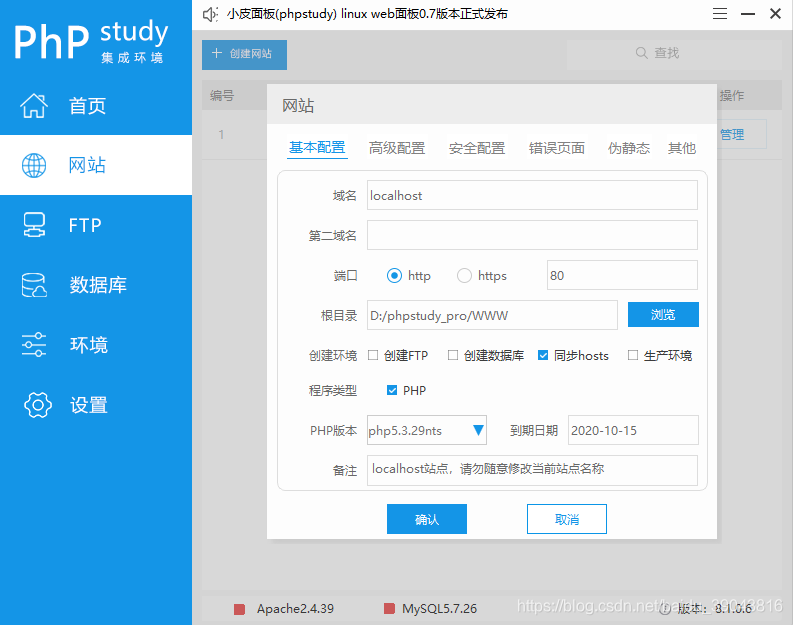Open 数据库 in the sidebar
Screen dimensions: 793x625
(96, 285)
